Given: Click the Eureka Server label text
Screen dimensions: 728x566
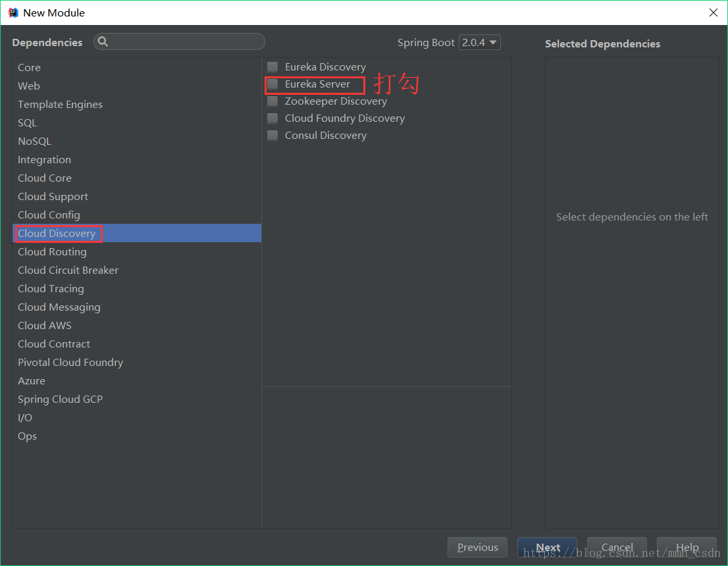Looking at the screenshot, I should (317, 84).
